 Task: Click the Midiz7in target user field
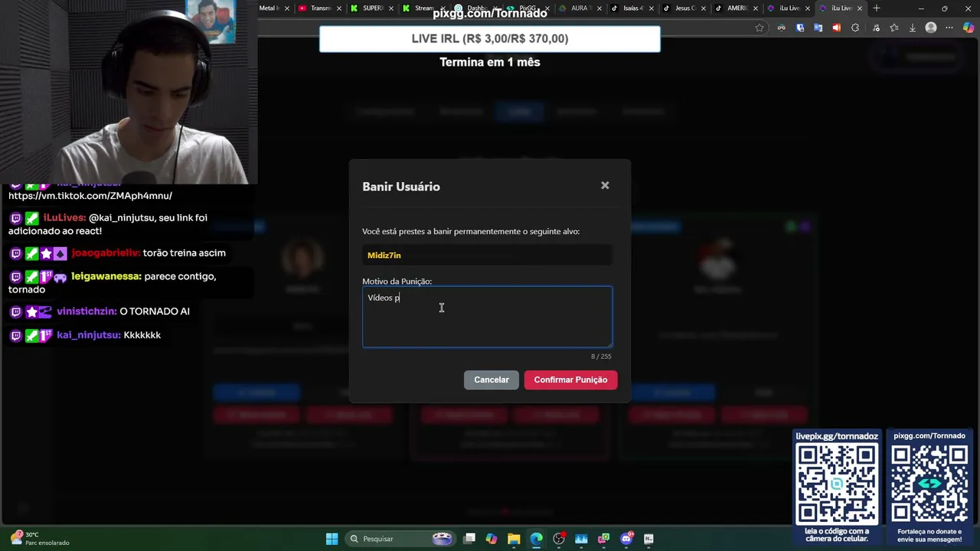tap(487, 255)
